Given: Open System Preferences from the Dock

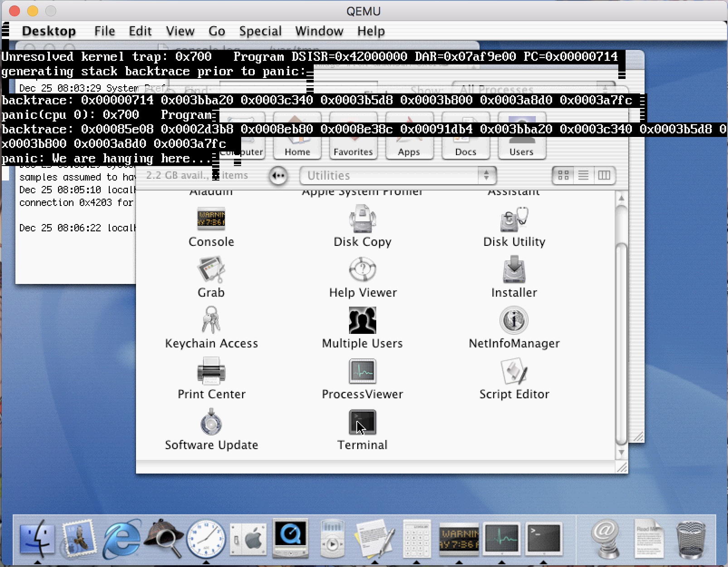Looking at the screenshot, I should pyautogui.click(x=248, y=540).
